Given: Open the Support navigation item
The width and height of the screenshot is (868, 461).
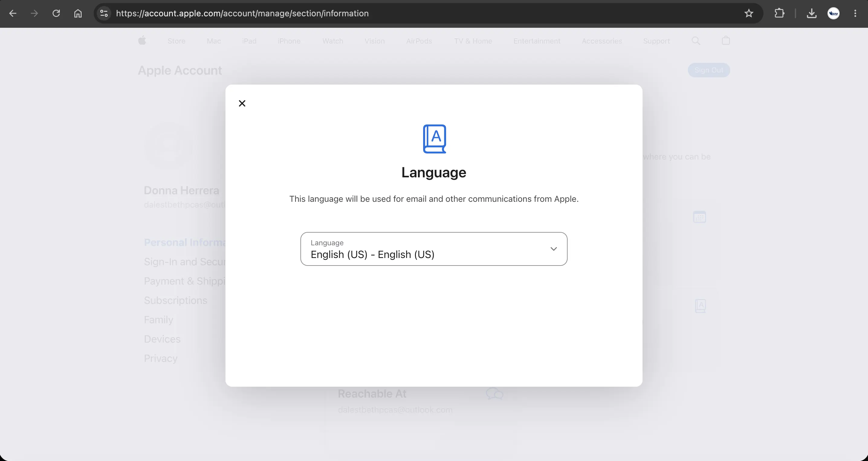Looking at the screenshot, I should pyautogui.click(x=656, y=41).
